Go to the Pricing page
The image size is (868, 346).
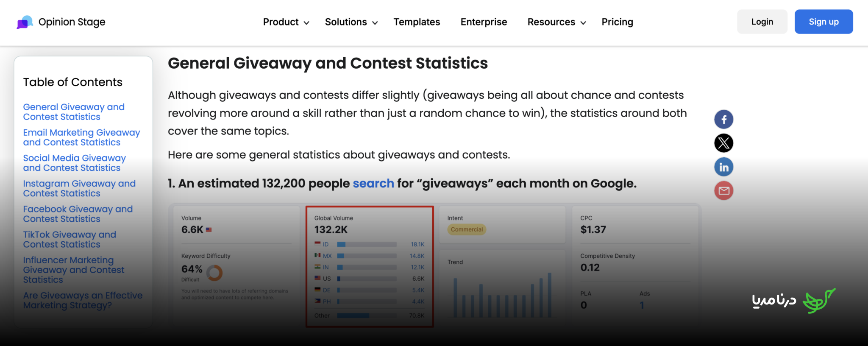[617, 22]
